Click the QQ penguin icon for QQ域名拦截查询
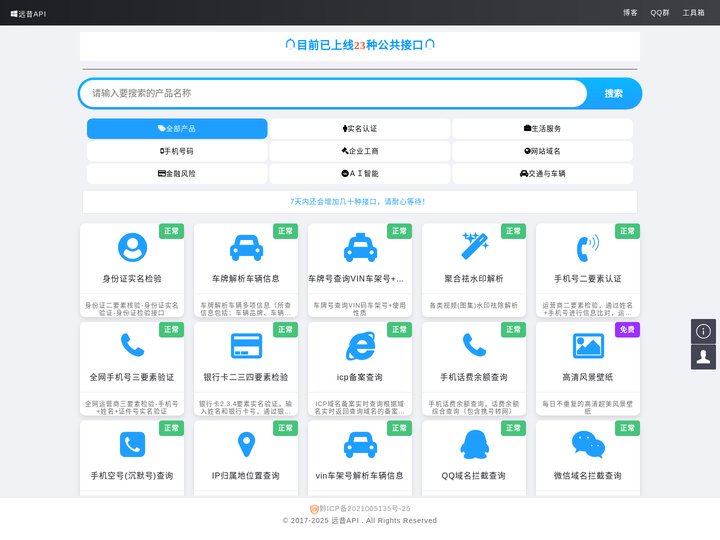The image size is (720, 540). point(474,444)
